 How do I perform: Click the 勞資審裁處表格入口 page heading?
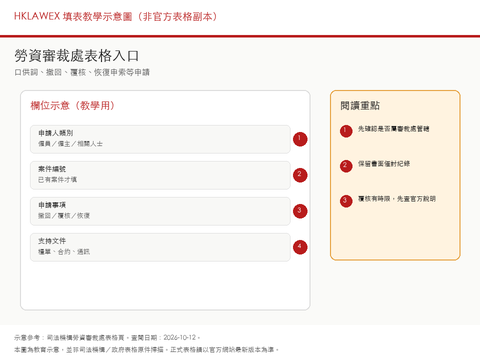point(77,55)
